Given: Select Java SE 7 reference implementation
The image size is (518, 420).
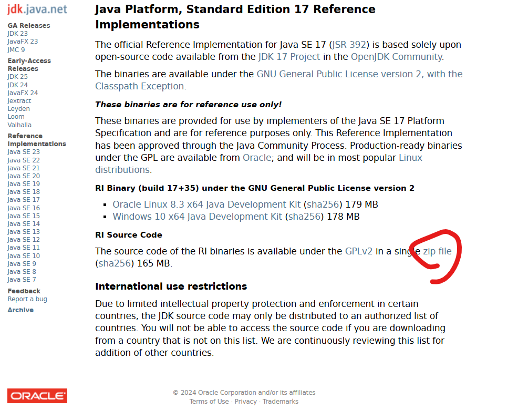Looking at the screenshot, I should (22, 280).
